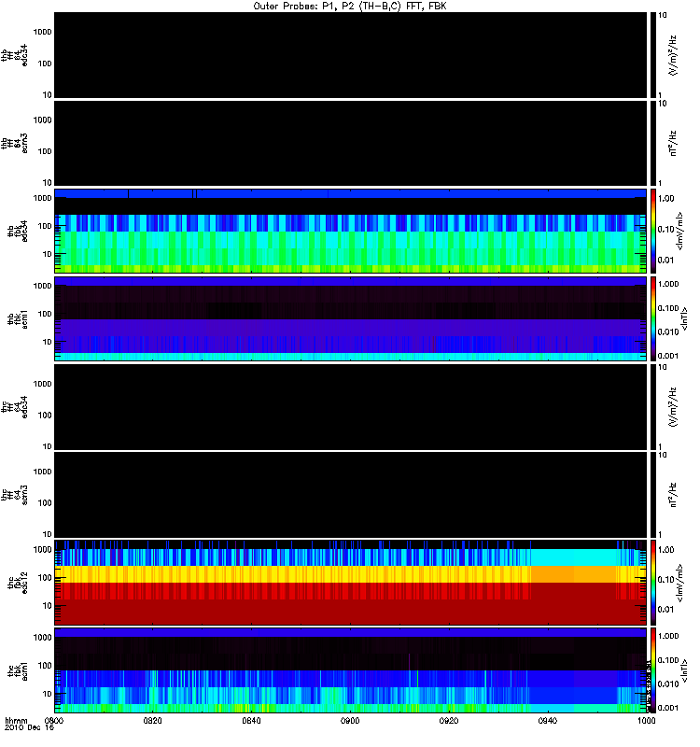
Task: Click the "0920" time tick label
Action: [449, 721]
